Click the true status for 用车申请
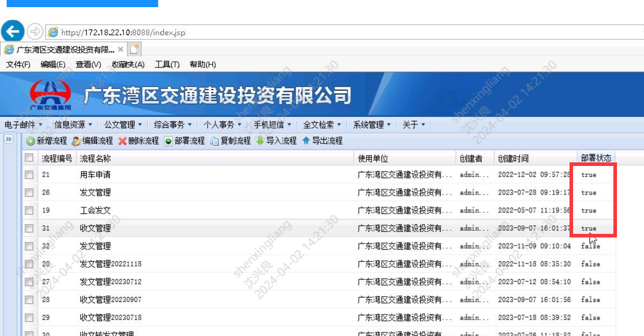Image resolution: width=644 pixels, height=336 pixels. [x=588, y=175]
